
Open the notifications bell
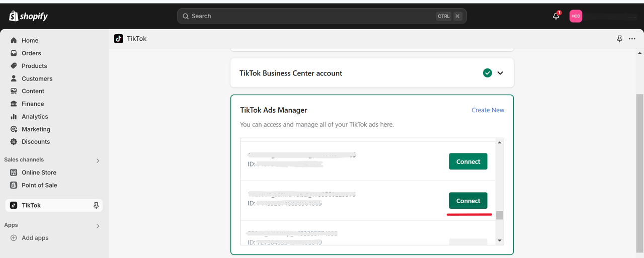point(556,16)
